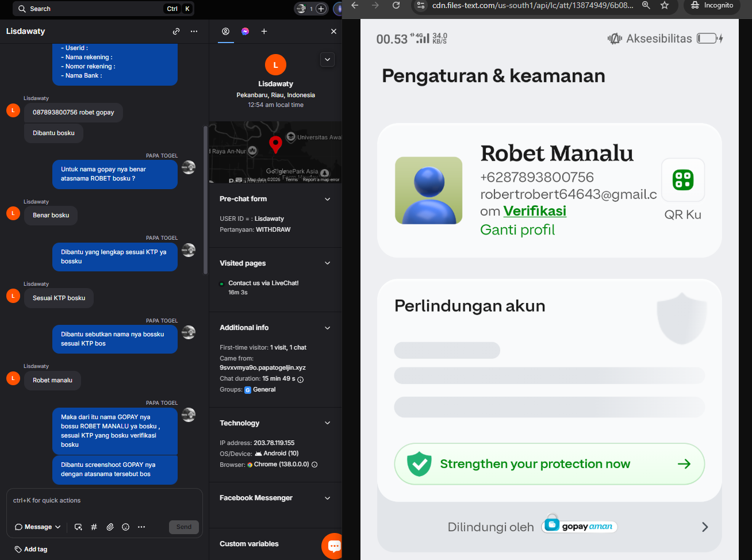
Task: Expand the Facebook Messenger section
Action: pyautogui.click(x=328, y=498)
